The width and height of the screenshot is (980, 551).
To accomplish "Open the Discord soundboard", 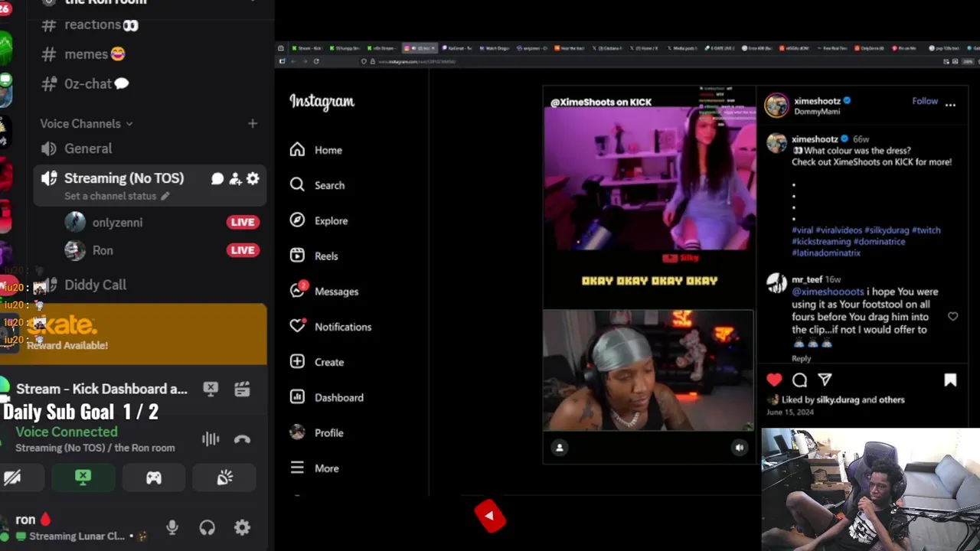I will coord(224,478).
